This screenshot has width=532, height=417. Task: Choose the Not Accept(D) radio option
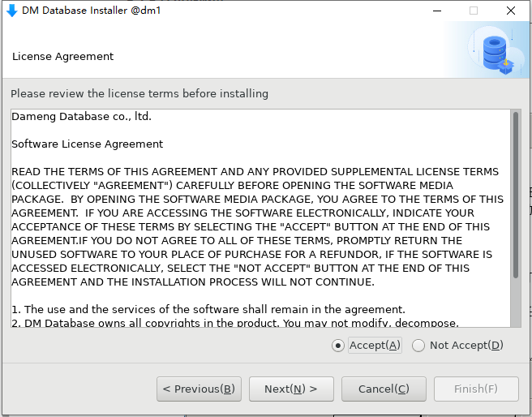coord(418,346)
